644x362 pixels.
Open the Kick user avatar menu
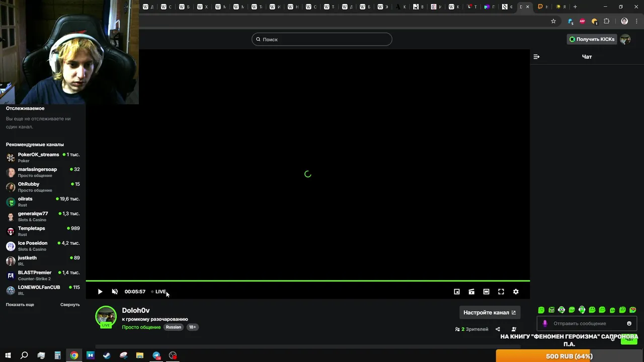click(625, 39)
